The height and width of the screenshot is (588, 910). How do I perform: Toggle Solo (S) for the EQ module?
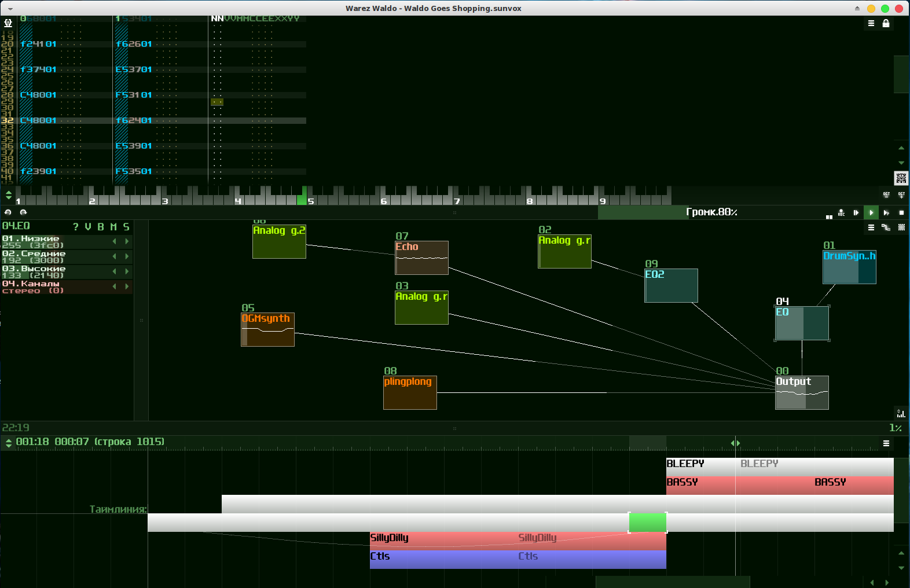pos(126,227)
